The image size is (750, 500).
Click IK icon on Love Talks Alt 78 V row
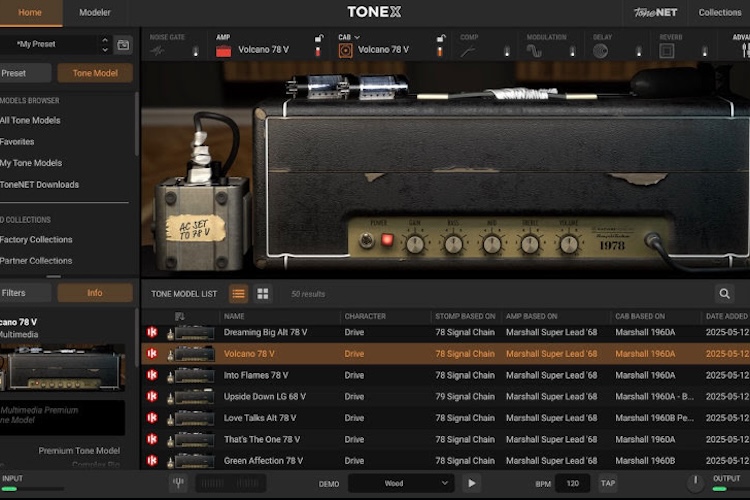pyautogui.click(x=152, y=418)
